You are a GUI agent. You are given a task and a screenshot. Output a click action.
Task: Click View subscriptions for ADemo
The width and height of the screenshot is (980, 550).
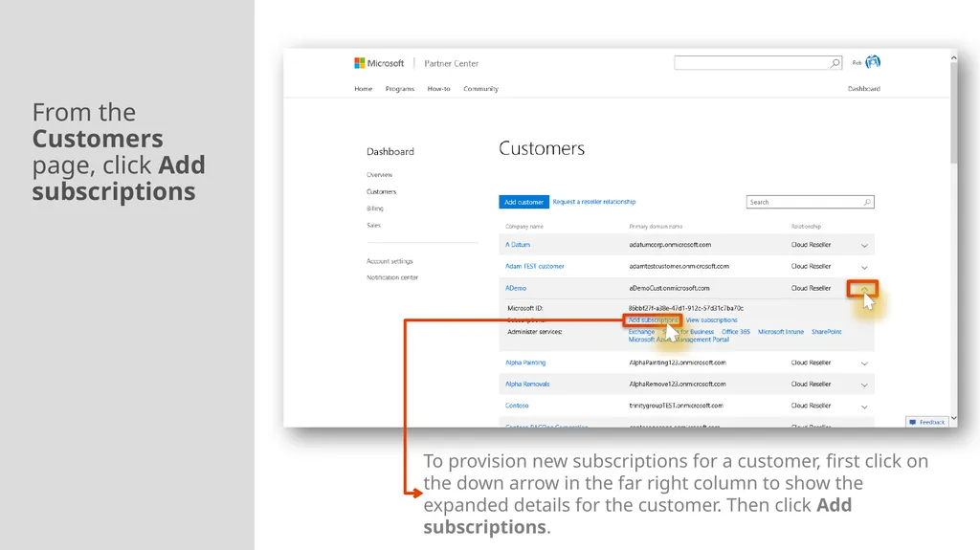point(711,320)
